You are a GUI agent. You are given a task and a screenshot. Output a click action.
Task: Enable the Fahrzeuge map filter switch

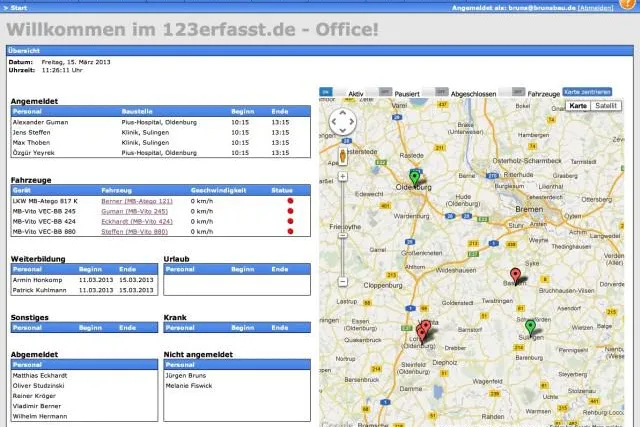(512, 92)
